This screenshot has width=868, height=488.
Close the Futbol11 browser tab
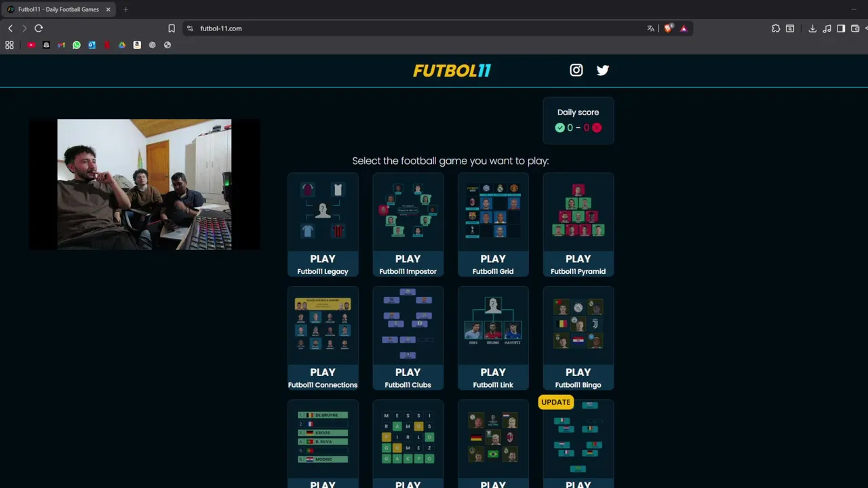(x=108, y=9)
